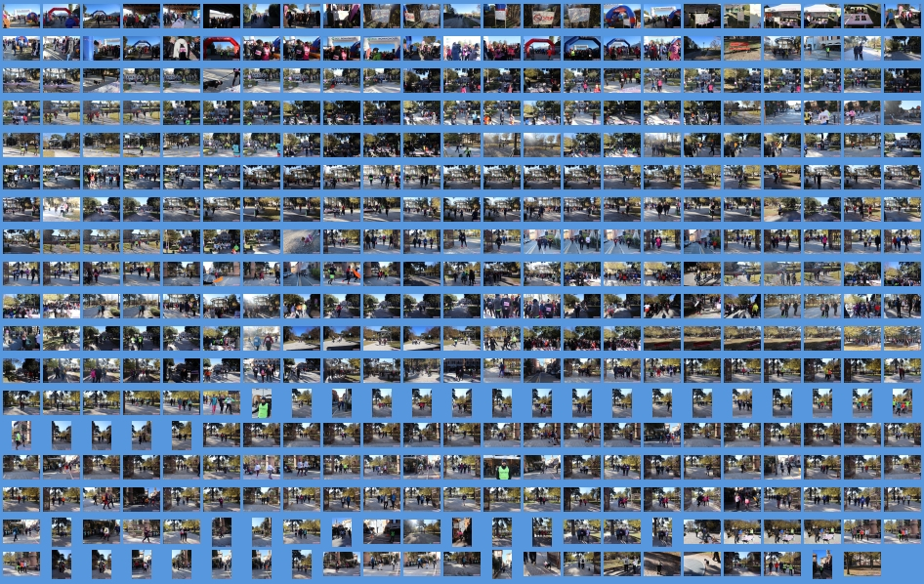Open the first photo in the top row

point(21,16)
